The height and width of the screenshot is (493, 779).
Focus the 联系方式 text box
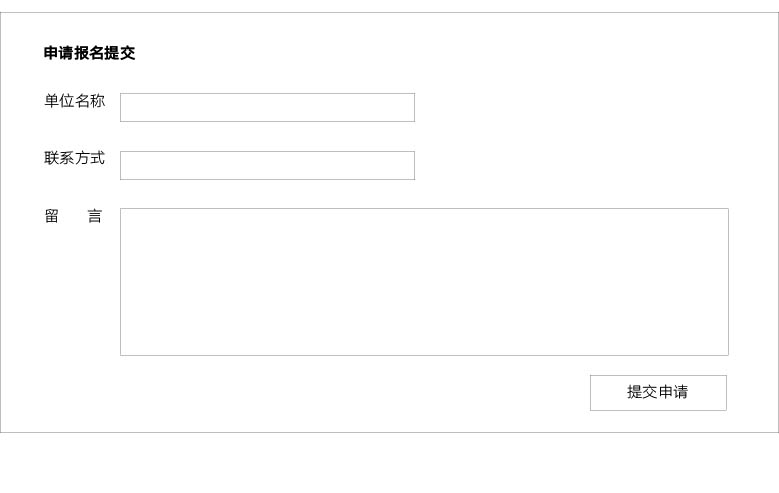pos(267,166)
